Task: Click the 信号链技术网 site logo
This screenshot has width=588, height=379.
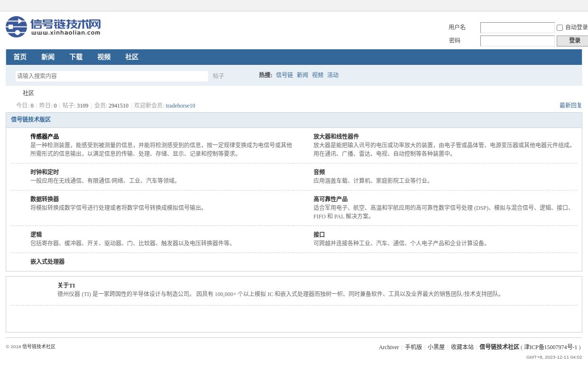Action: click(x=53, y=27)
